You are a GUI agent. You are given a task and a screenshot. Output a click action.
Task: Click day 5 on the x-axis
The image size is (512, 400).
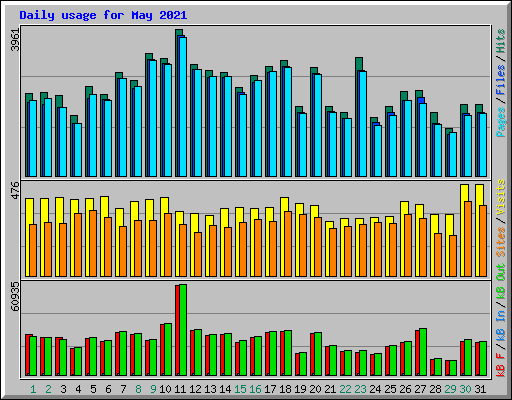(93, 389)
